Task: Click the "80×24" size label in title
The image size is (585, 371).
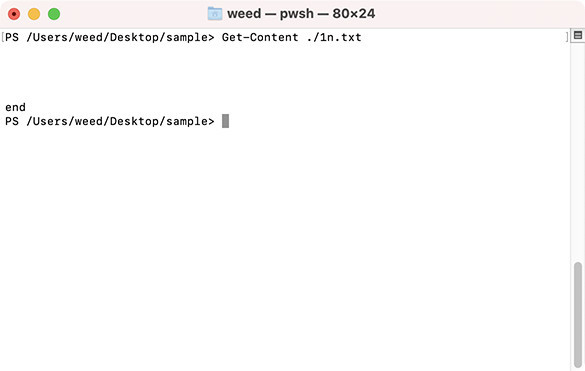Action: (x=354, y=14)
